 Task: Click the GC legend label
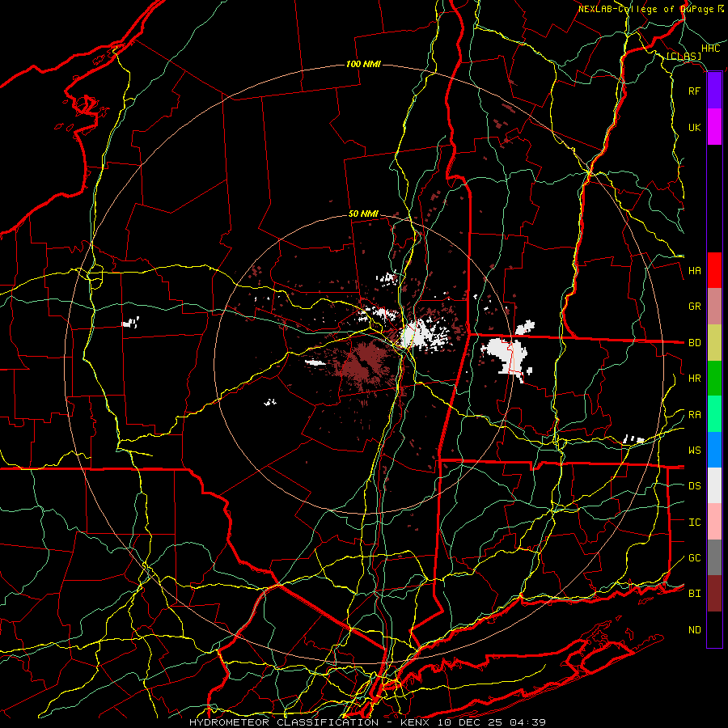tap(694, 558)
